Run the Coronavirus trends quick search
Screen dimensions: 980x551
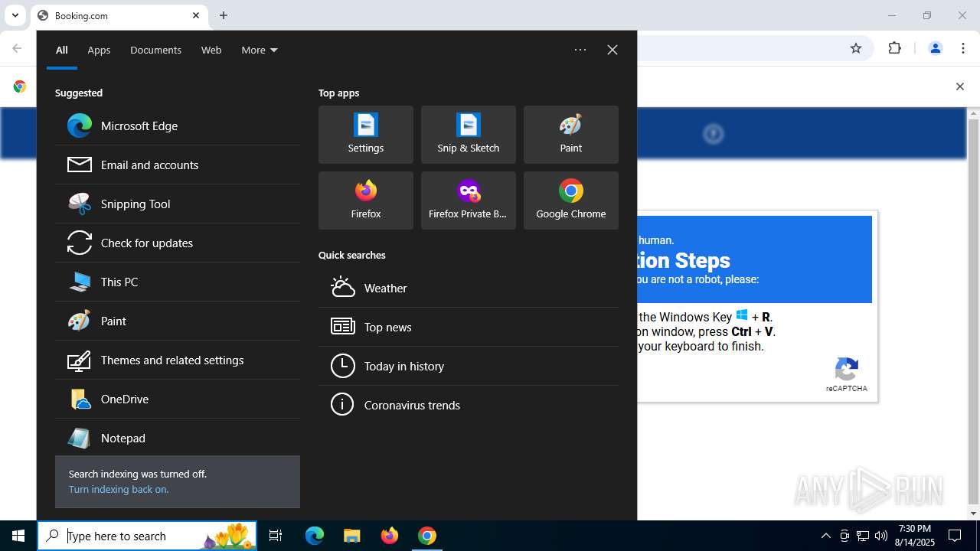click(x=469, y=405)
